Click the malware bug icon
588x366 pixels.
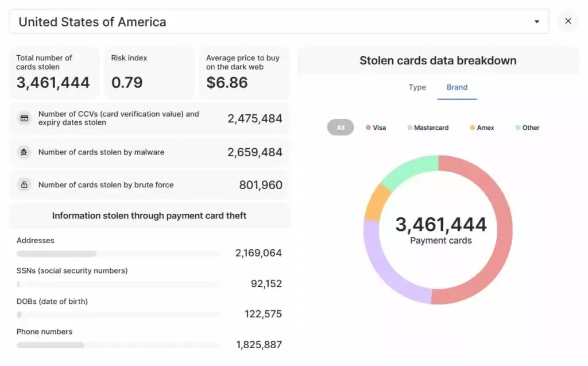24,152
